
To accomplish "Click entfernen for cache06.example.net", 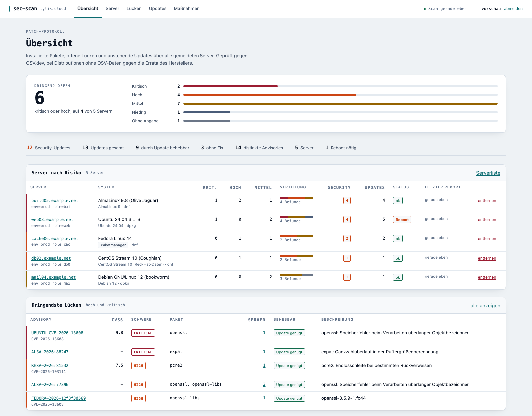I will [487, 239].
